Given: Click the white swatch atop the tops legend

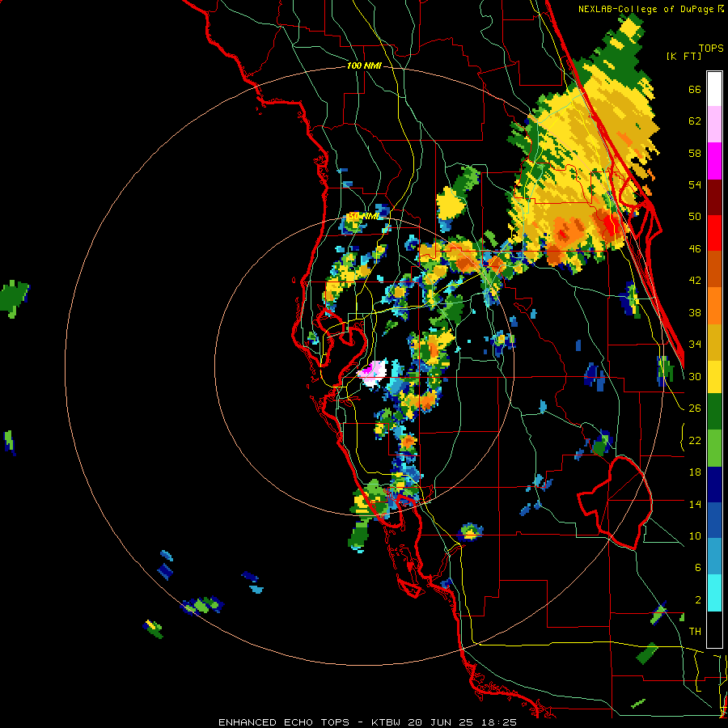Looking at the screenshot, I should [714, 89].
